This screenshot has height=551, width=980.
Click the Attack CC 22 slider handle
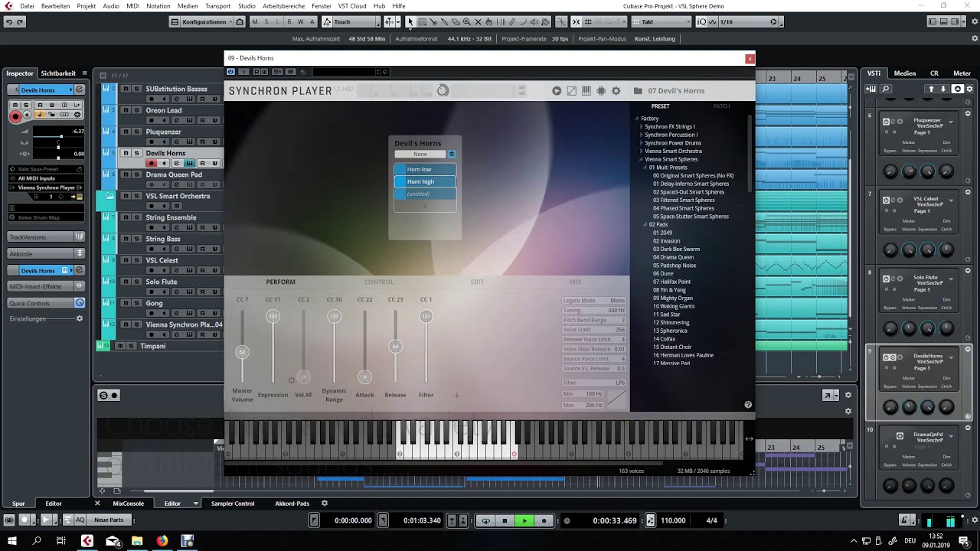coord(364,377)
